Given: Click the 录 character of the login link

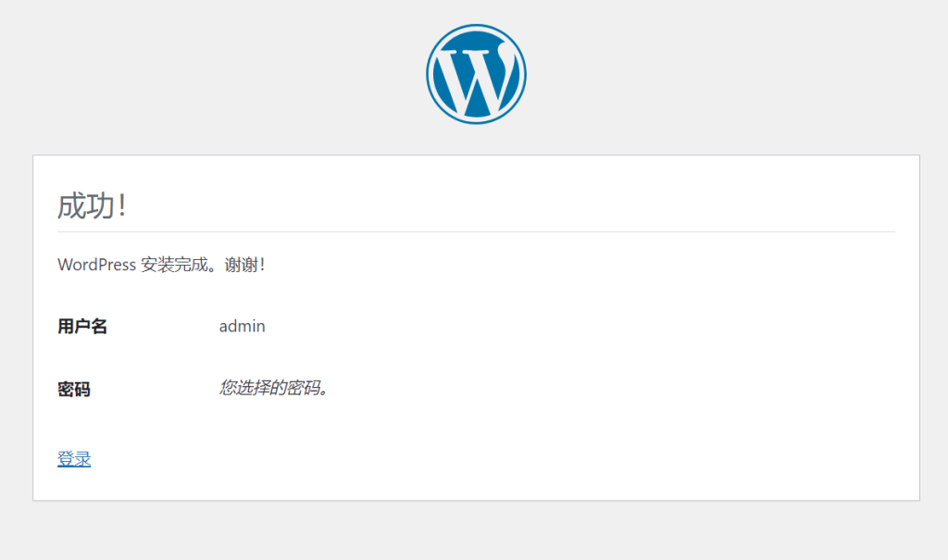Looking at the screenshot, I should tap(82, 459).
